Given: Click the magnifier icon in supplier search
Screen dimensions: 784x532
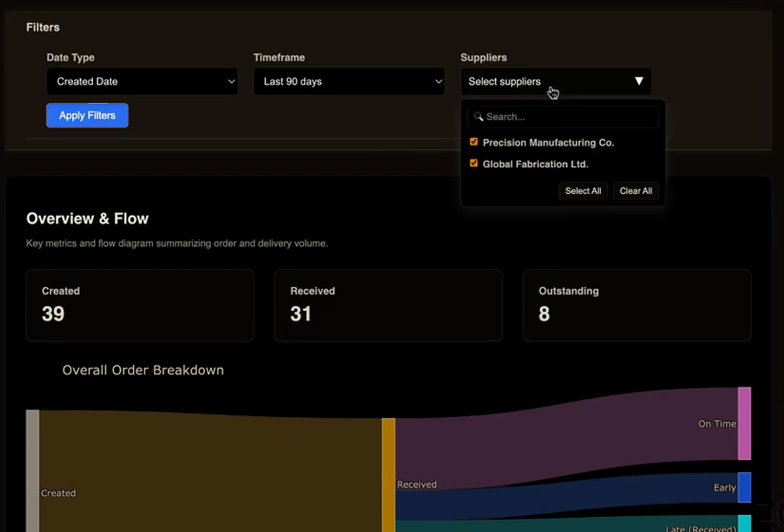Looking at the screenshot, I should (x=479, y=117).
